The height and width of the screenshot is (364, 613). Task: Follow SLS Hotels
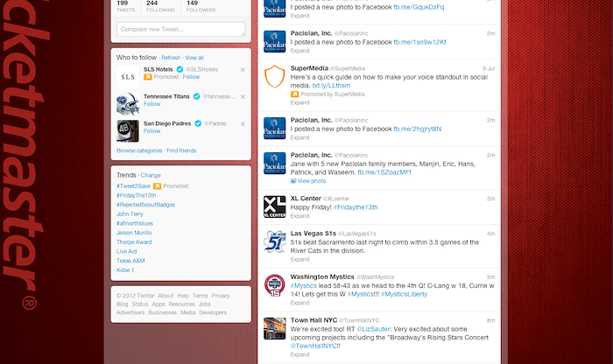tap(191, 77)
